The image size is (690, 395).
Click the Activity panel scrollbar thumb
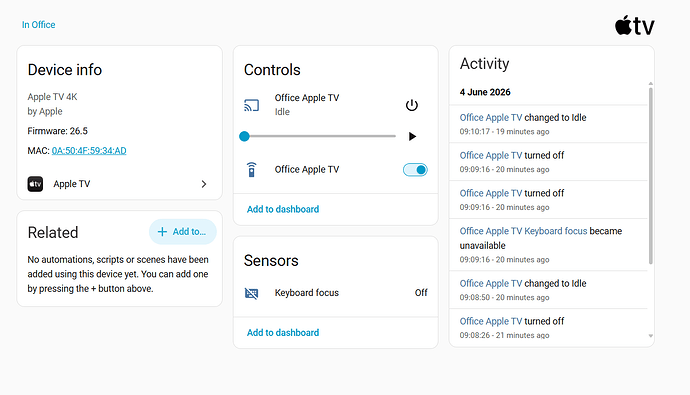[651, 176]
